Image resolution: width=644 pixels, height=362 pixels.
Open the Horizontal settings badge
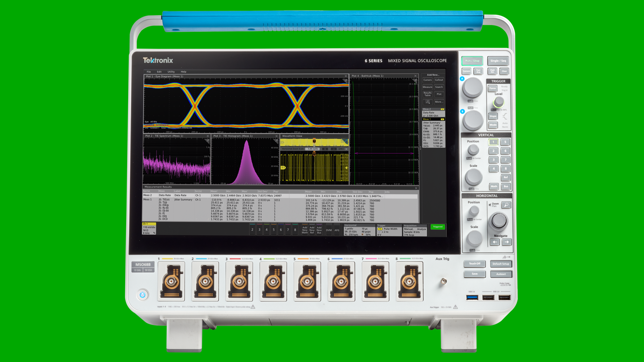click(359, 230)
